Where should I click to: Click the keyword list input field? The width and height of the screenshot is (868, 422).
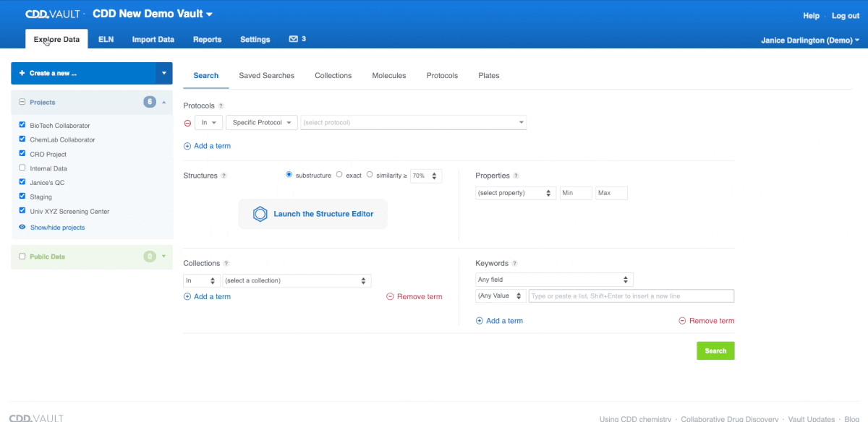(631, 296)
